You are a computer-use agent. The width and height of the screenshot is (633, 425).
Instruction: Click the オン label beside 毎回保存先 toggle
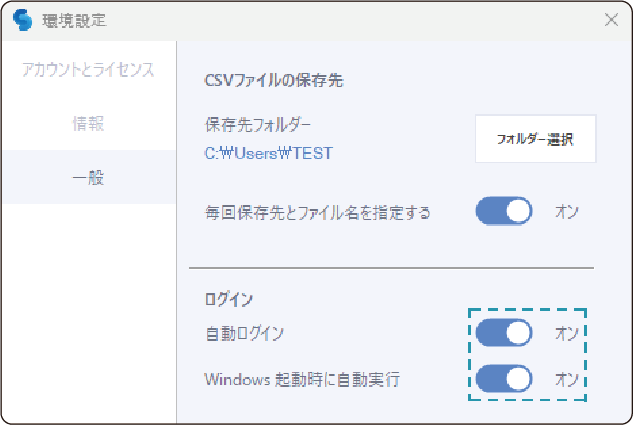click(x=566, y=212)
